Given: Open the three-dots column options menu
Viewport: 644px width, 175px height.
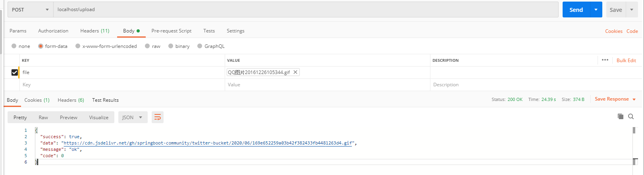Looking at the screenshot, I should pos(605,60).
